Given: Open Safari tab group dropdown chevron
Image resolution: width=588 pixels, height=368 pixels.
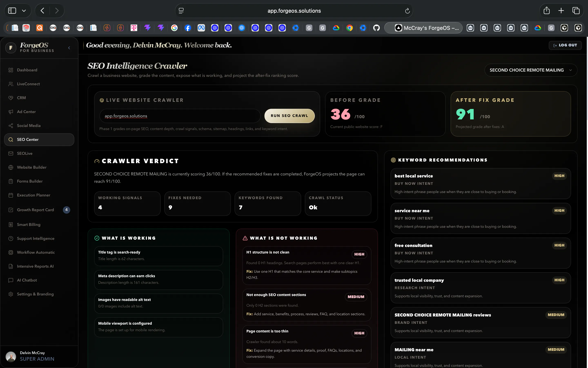Looking at the screenshot, I should [24, 10].
